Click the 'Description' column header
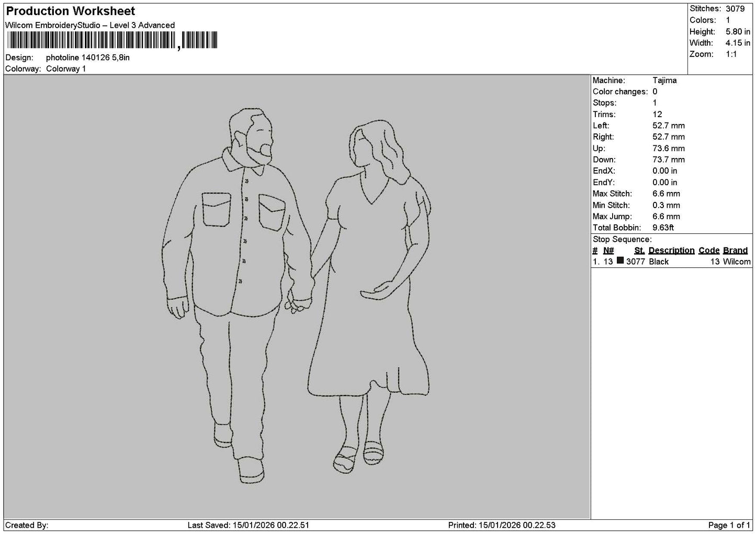Screen dimensions: 756x534 point(671,251)
